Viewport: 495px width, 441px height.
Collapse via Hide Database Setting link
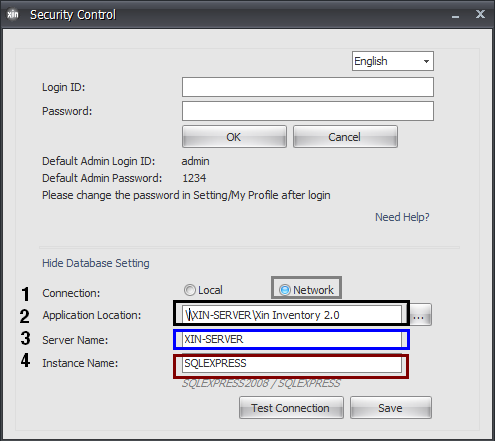(96, 263)
